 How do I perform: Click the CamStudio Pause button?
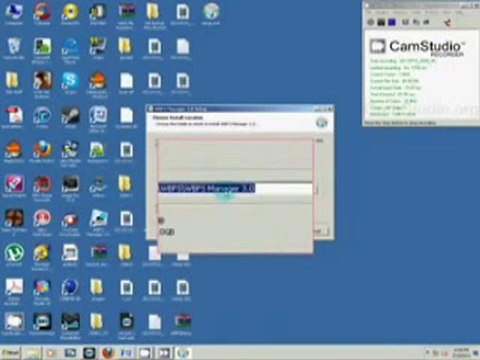(x=381, y=22)
